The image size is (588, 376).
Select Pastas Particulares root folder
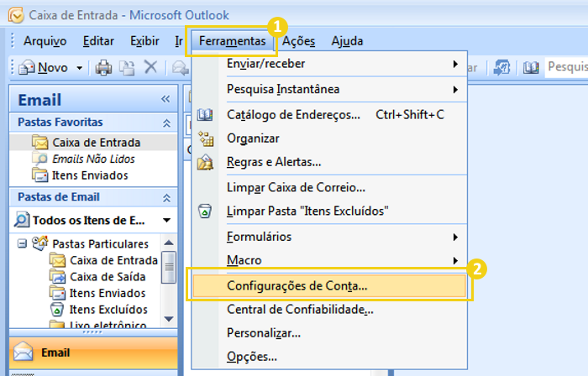100,243
